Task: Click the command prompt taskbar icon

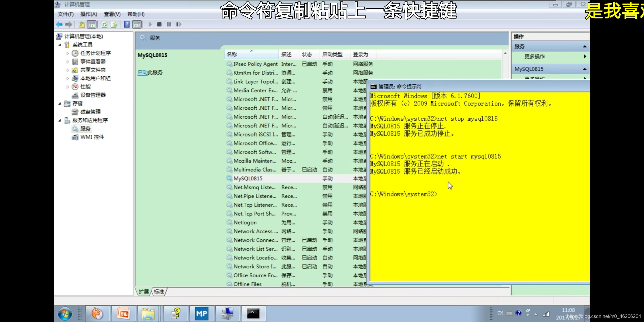Action: pyautogui.click(x=253, y=313)
